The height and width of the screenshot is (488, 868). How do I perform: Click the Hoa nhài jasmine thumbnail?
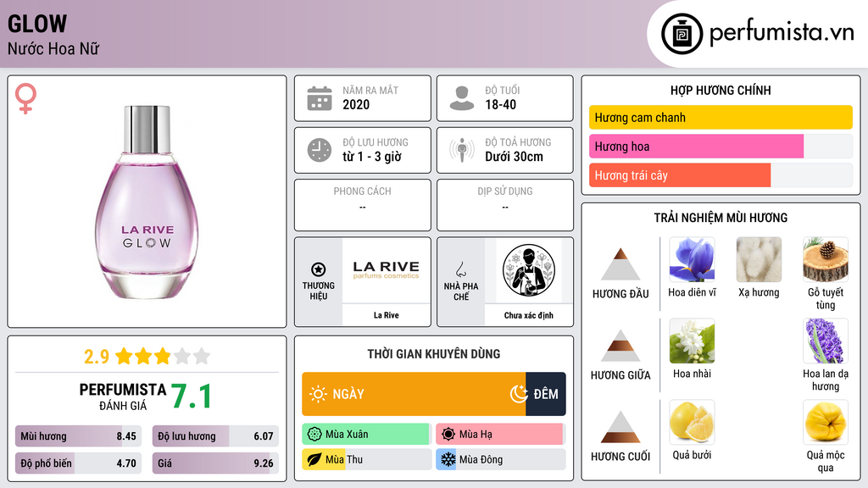pos(692,341)
